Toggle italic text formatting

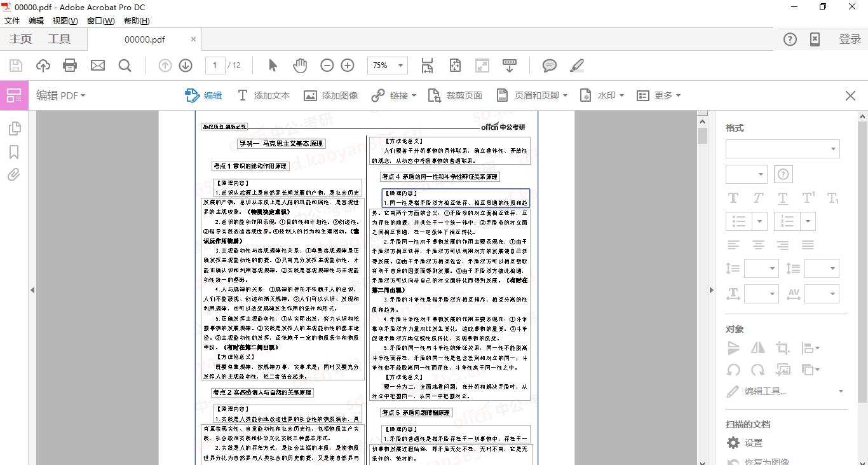(757, 198)
